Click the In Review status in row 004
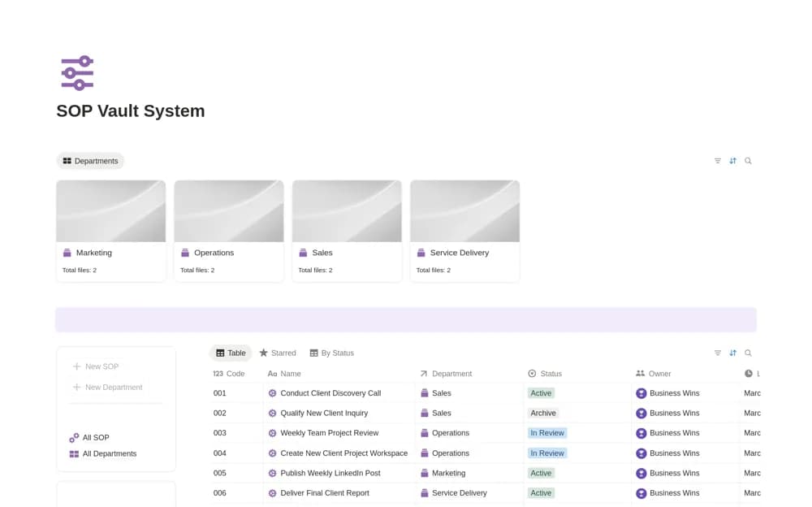 pyautogui.click(x=546, y=453)
